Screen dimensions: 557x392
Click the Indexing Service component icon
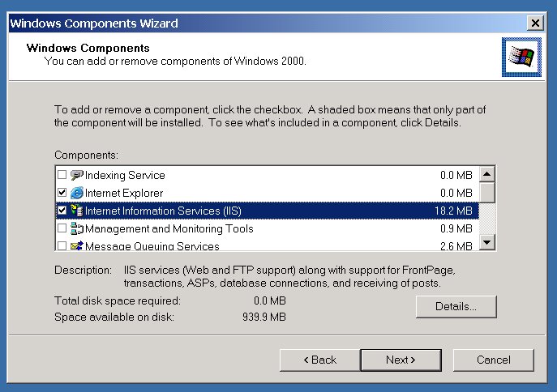(77, 175)
